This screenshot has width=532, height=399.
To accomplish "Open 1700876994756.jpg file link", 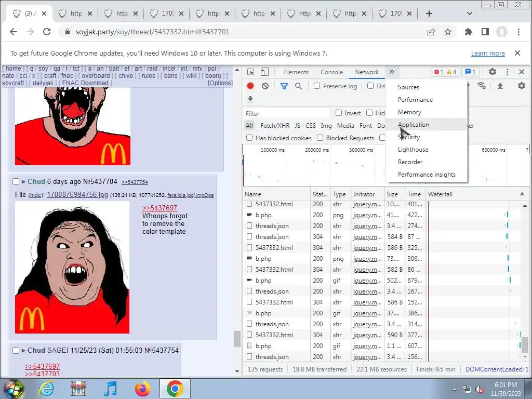I will click(77, 194).
